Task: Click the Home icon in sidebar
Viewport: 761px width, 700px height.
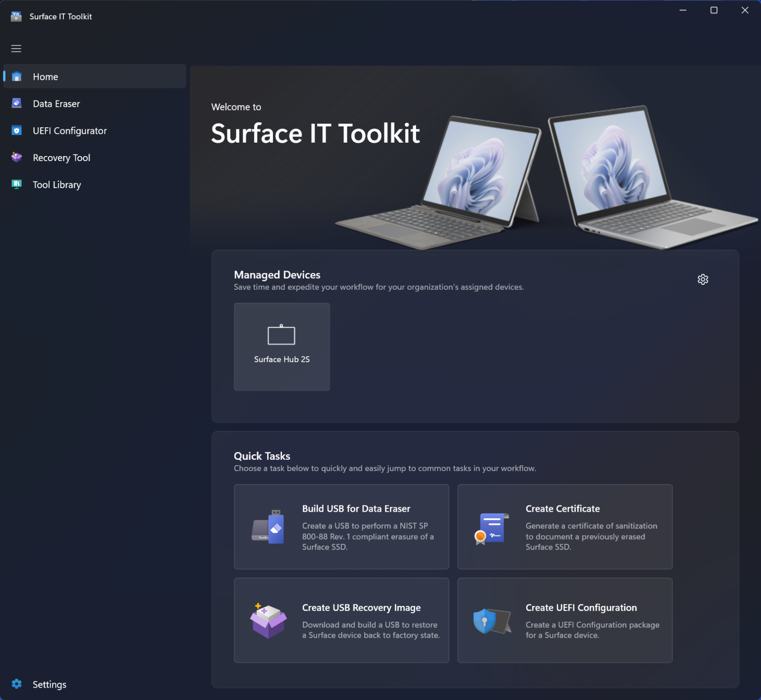Action: pos(16,76)
